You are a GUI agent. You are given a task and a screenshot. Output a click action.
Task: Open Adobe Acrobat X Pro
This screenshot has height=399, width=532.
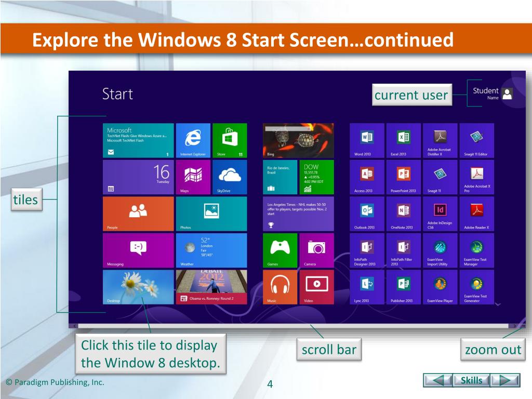(x=477, y=177)
